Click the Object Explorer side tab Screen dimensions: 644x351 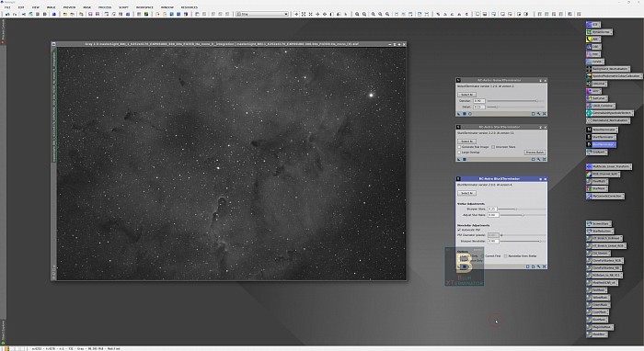pyautogui.click(x=3, y=332)
